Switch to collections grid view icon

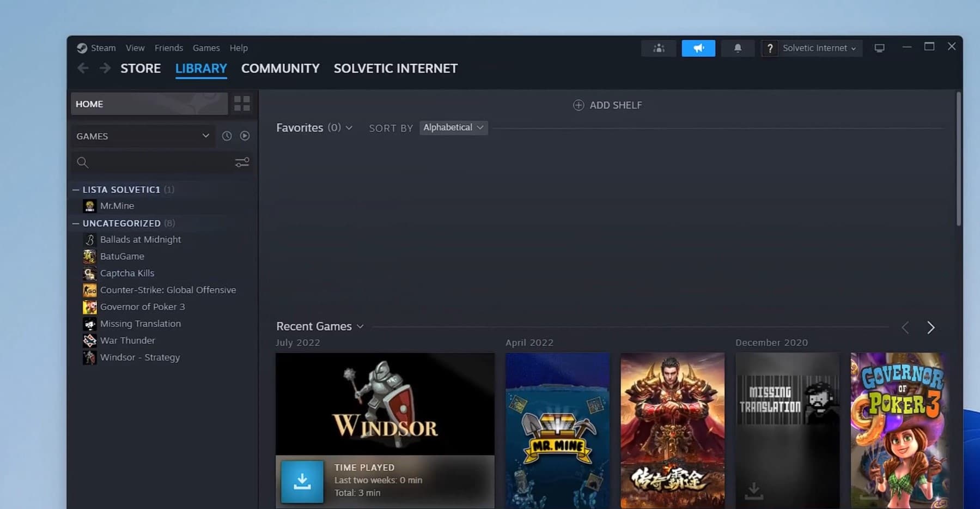click(x=242, y=104)
